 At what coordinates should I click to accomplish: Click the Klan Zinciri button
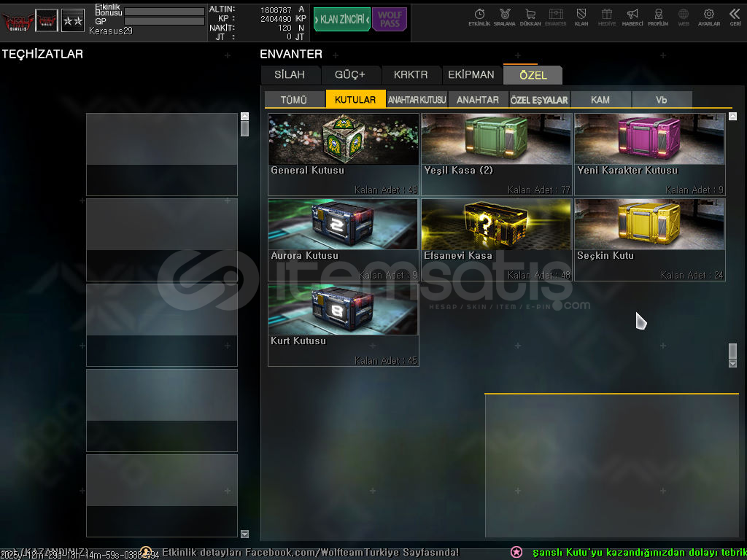(341, 20)
